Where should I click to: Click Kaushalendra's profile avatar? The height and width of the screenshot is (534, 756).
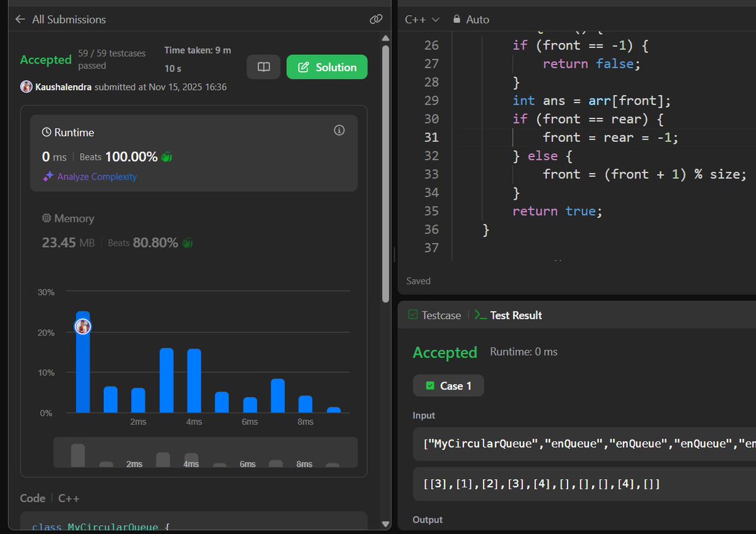26,86
